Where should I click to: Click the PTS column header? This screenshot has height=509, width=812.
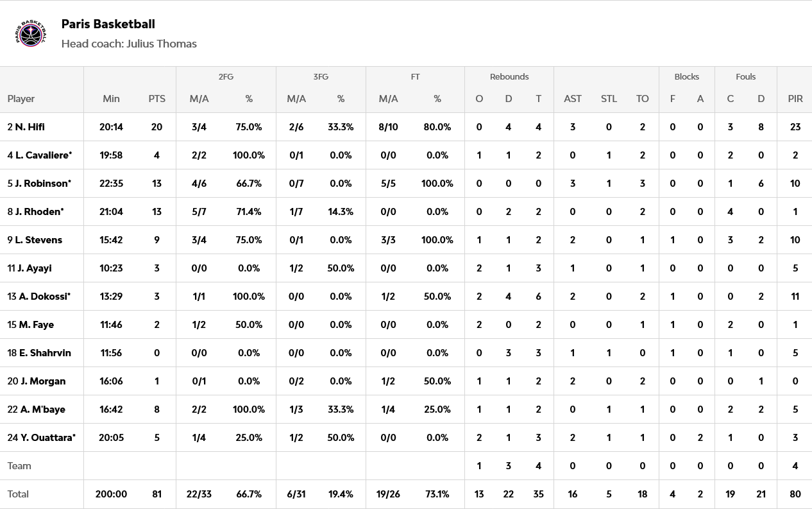[156, 99]
